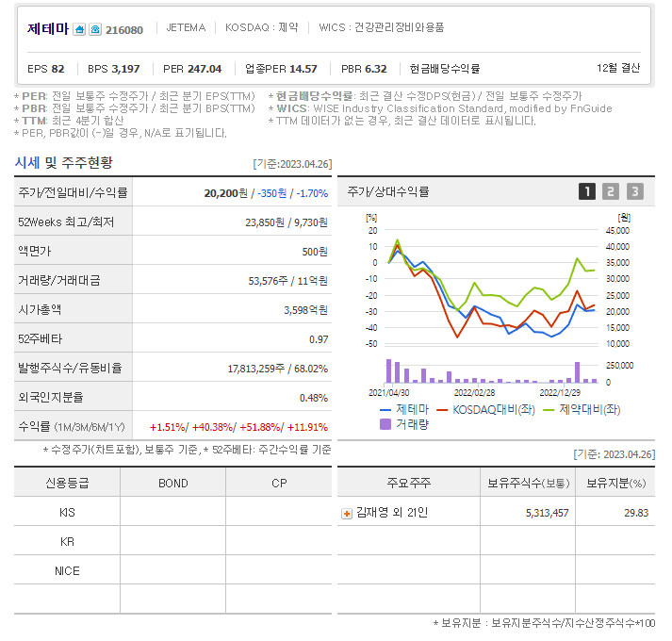Click the 12월 결산 text

point(618,68)
